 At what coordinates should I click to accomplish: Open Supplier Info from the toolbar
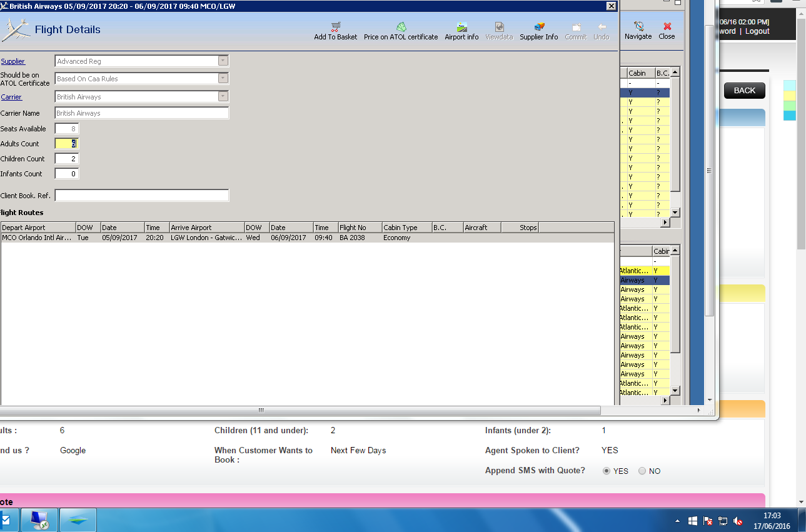pos(539,31)
